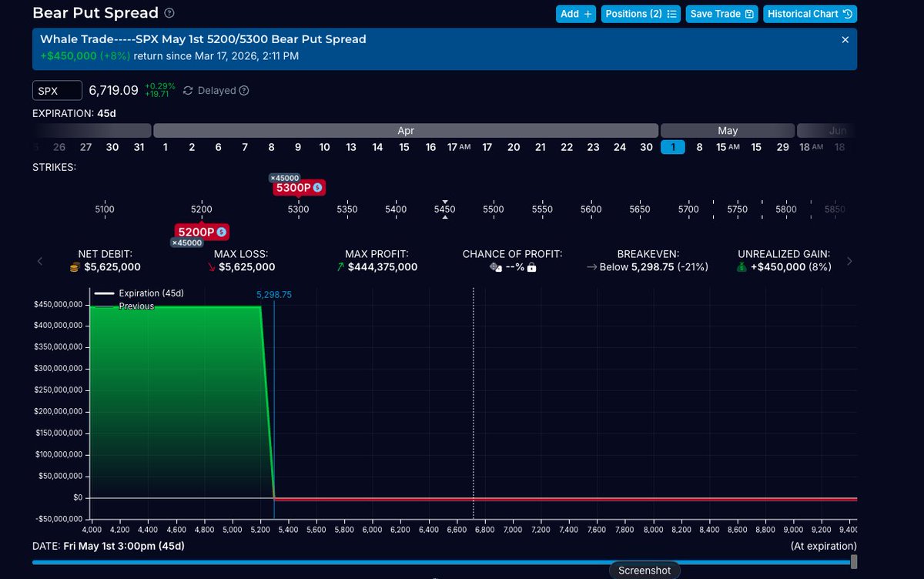Click the 5100 strike on the ruler

105,209
